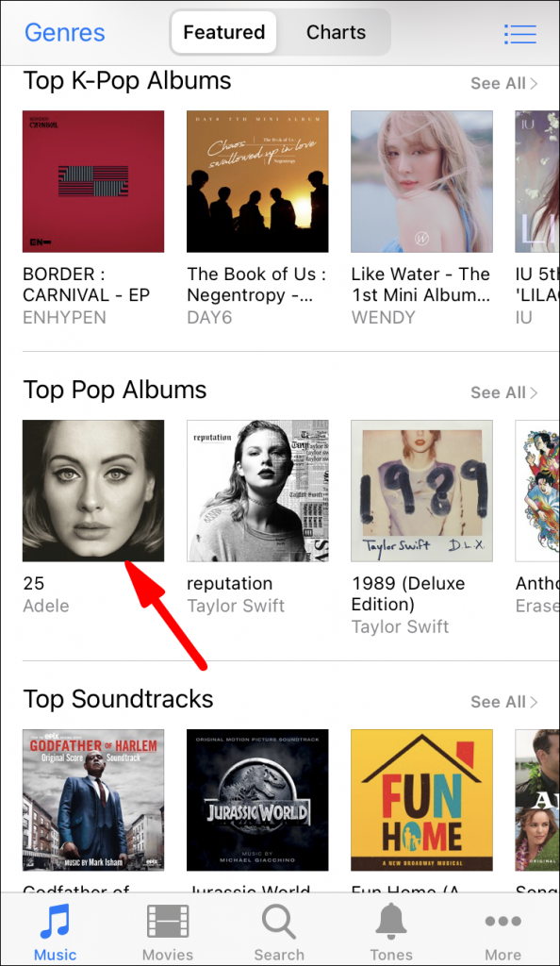This screenshot has width=560, height=966.
Task: Switch to the Charts tab
Action: [x=336, y=32]
